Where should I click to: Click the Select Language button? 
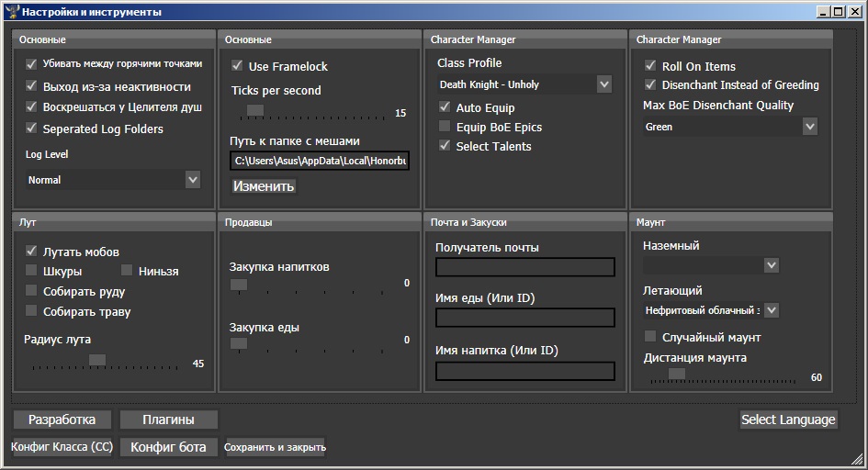[788, 420]
